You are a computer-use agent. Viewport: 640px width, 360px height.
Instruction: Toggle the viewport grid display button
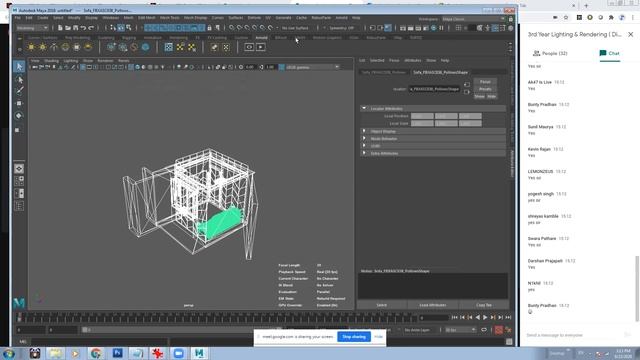pyautogui.click(x=83, y=67)
